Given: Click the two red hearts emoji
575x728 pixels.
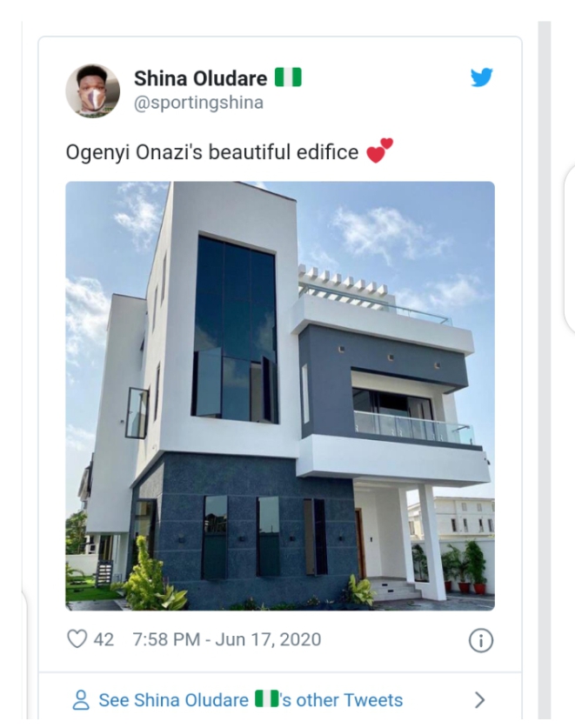Looking at the screenshot, I should coord(379,150).
